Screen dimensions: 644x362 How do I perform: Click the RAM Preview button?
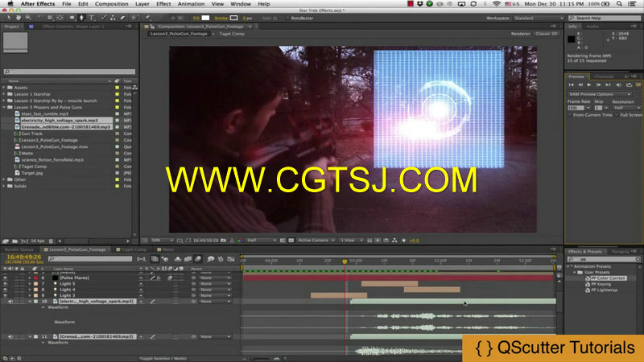pos(638,85)
